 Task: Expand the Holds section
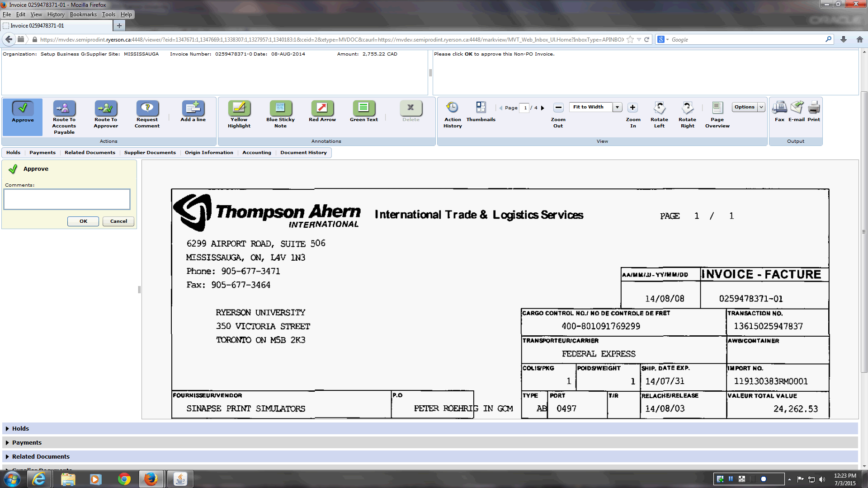(x=20, y=428)
